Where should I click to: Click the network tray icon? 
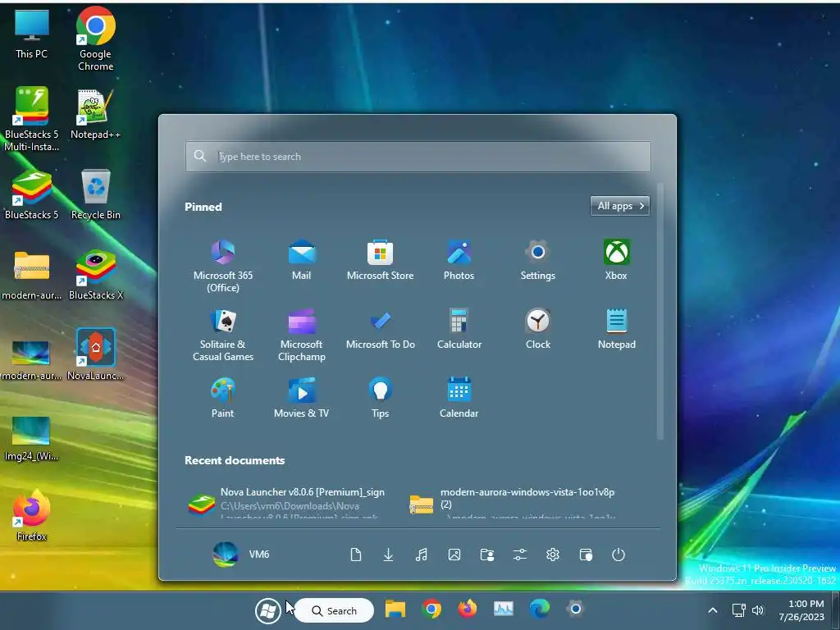(x=739, y=610)
